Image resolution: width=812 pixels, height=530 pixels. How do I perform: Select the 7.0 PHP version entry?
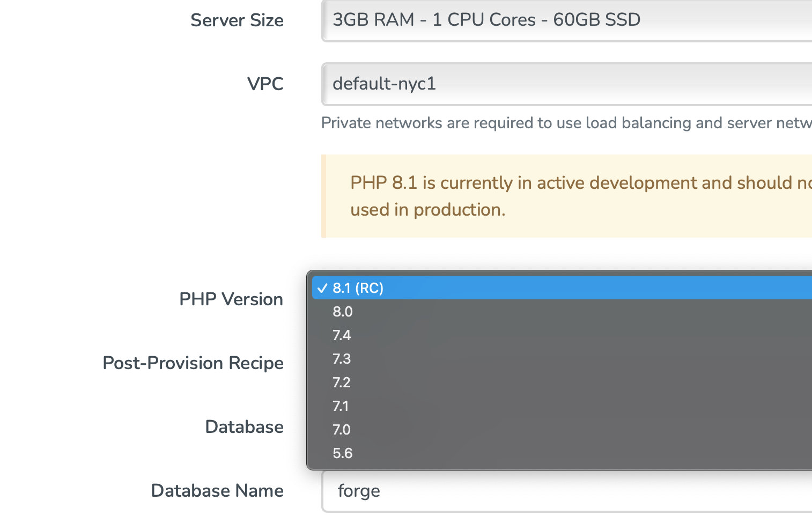click(x=342, y=430)
